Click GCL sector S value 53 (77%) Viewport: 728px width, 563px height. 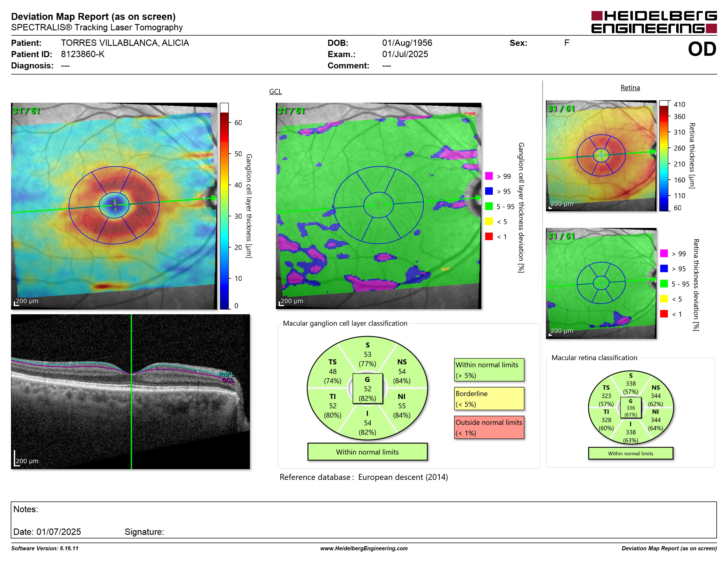pos(367,359)
